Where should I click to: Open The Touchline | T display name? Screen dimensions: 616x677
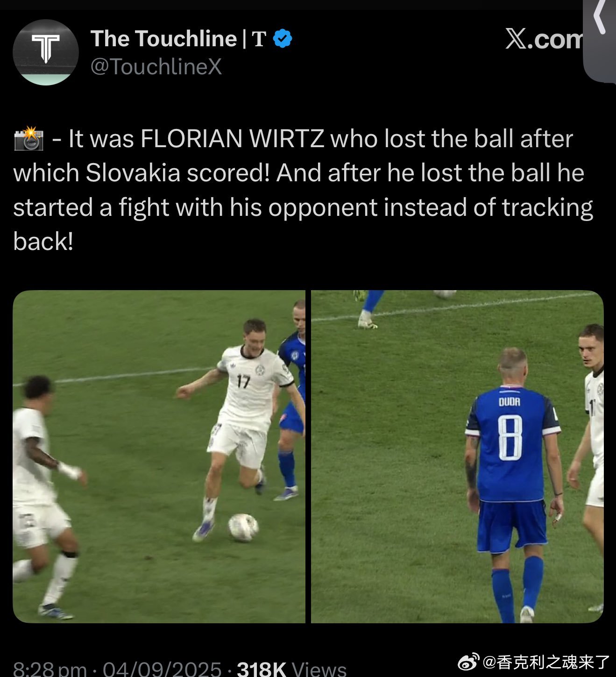click(178, 39)
